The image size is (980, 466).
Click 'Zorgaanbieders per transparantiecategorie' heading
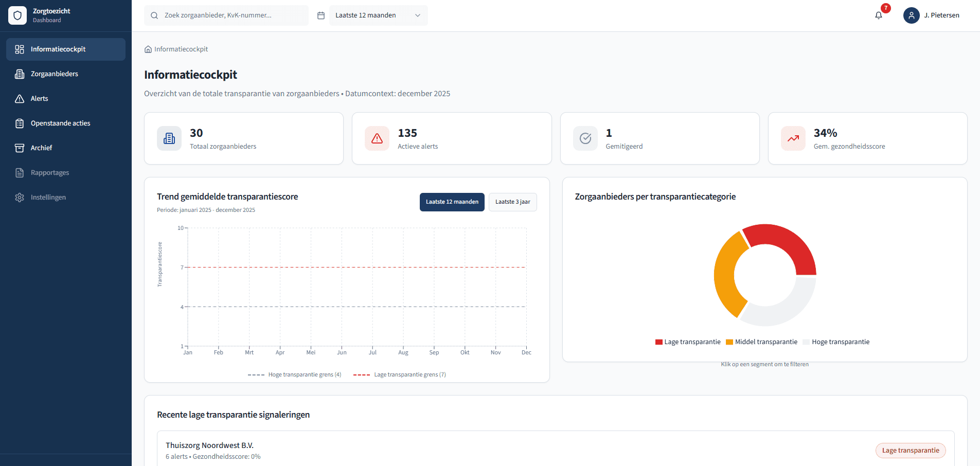pos(655,196)
